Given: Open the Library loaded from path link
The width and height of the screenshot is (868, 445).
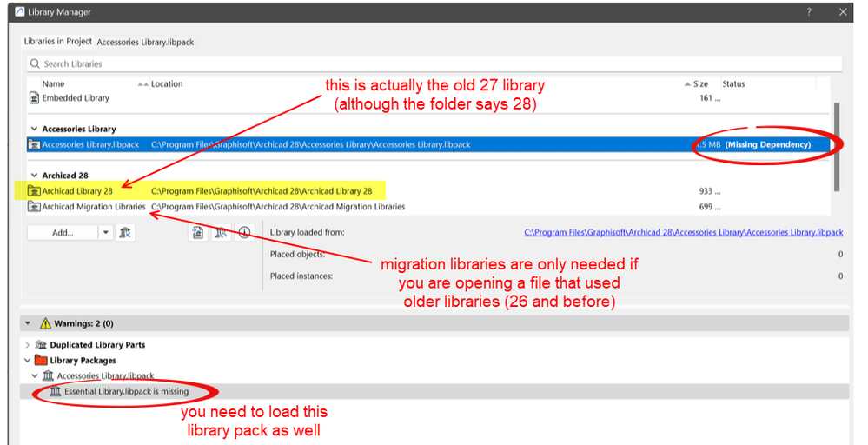Looking at the screenshot, I should click(683, 232).
